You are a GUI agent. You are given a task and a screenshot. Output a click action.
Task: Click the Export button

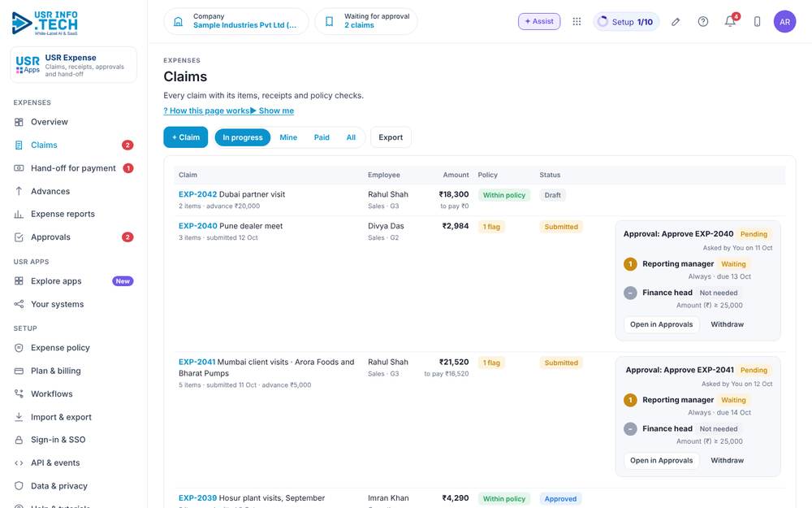[391, 137]
